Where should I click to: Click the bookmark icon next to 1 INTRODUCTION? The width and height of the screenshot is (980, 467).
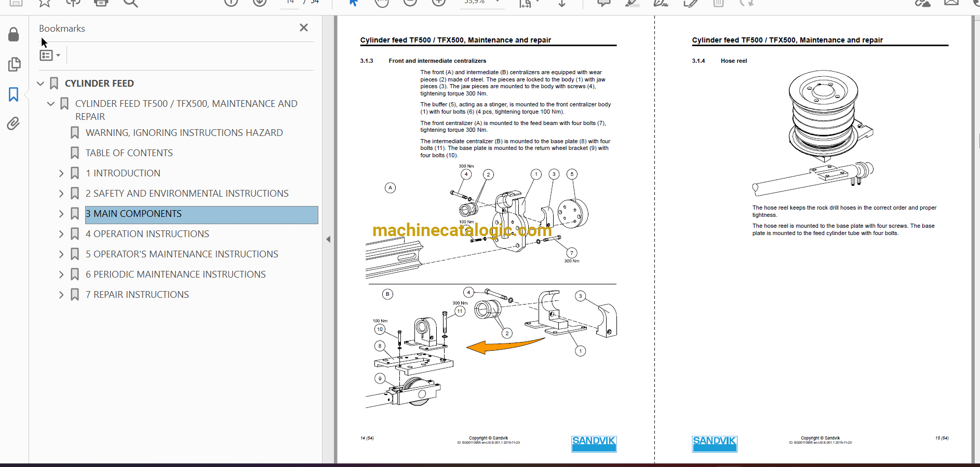75,173
